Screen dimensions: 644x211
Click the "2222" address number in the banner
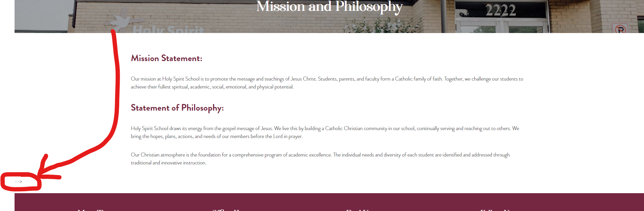500,11
